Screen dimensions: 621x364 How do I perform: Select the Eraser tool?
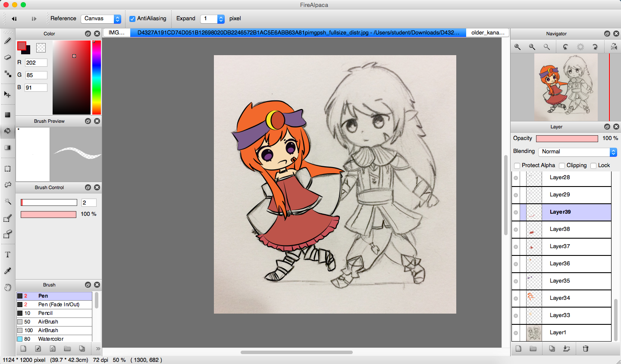point(7,57)
